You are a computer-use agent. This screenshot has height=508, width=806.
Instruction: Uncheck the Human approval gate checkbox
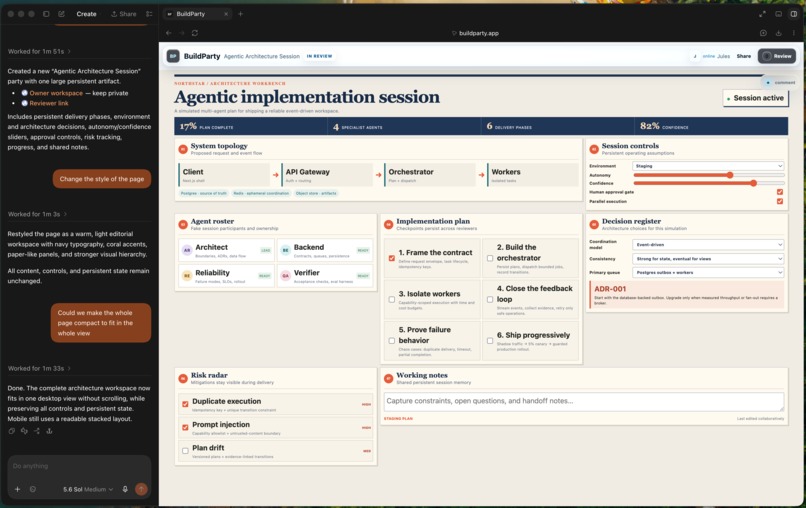pos(780,192)
